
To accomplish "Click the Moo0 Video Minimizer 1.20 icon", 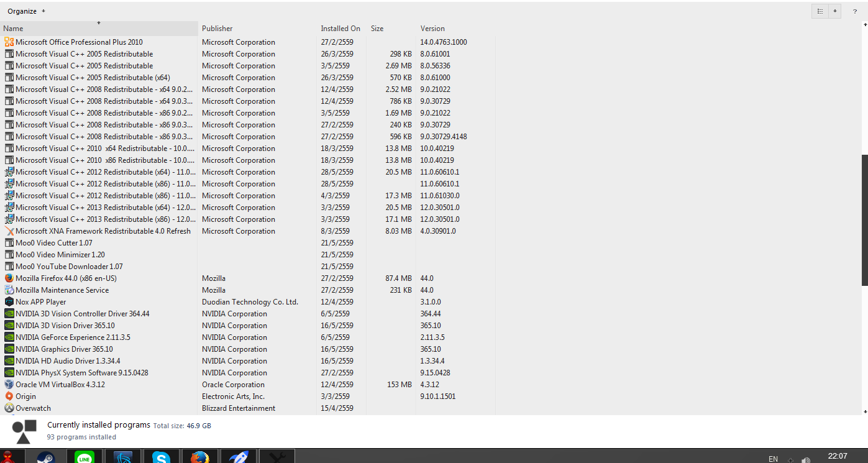I will point(9,255).
